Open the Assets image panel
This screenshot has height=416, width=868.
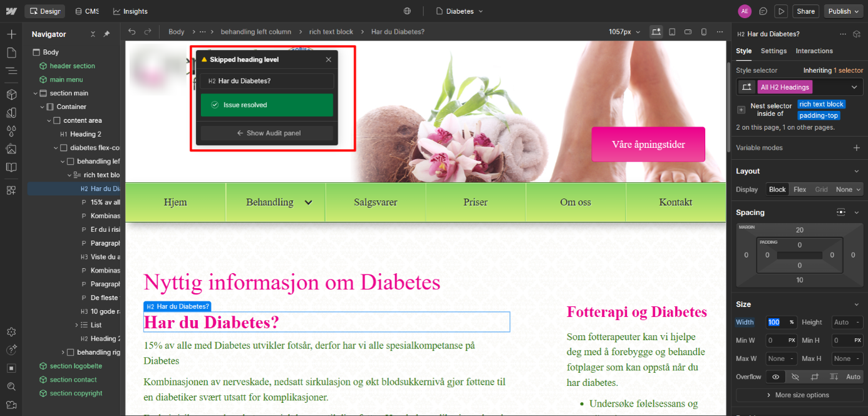[x=11, y=149]
